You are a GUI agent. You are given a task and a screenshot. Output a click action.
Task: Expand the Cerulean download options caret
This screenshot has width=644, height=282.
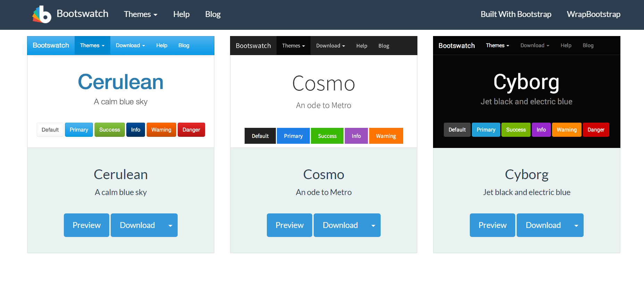[170, 226]
